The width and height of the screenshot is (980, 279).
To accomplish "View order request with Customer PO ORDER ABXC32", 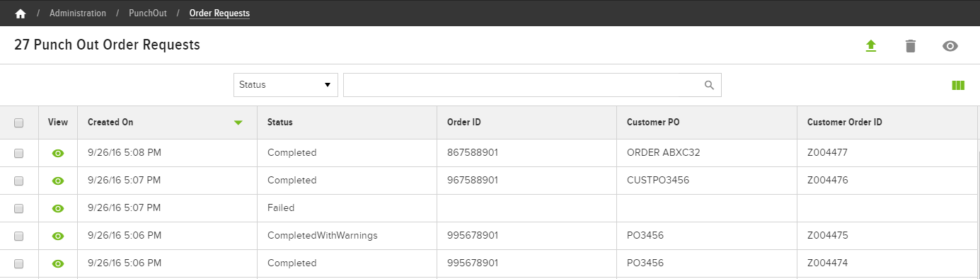I will coord(58,153).
